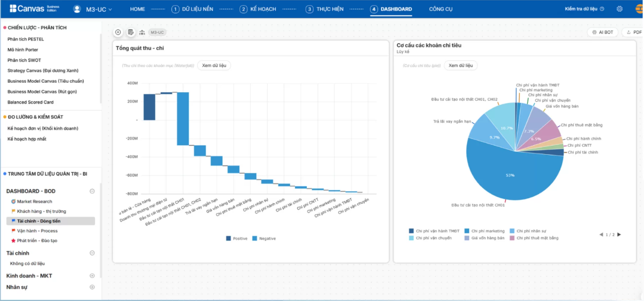
Task: Click the dark blue positive waterfall bar
Action: point(149,107)
